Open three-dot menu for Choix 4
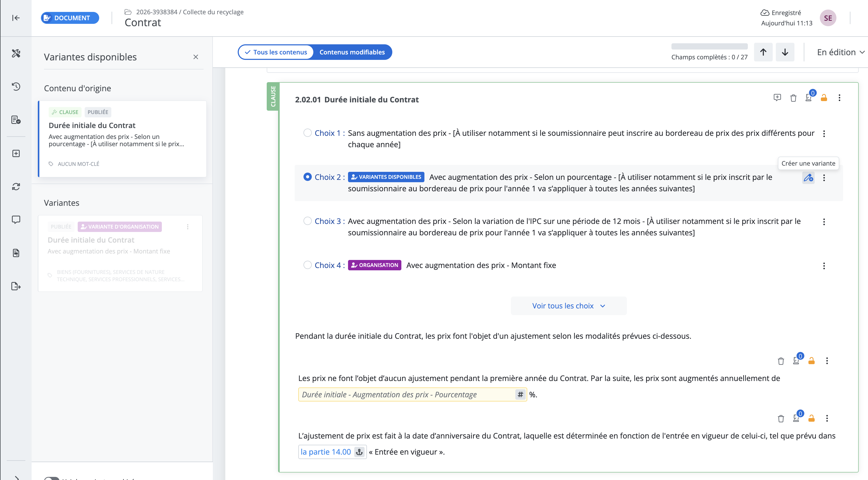The height and width of the screenshot is (480, 868). [824, 266]
